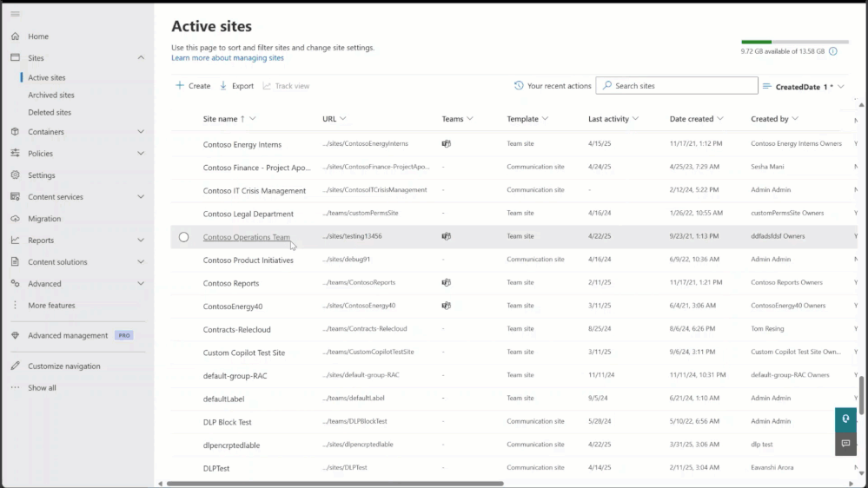Click the hamburger navigation menu icon
This screenshot has width=868, height=488.
tap(15, 14)
